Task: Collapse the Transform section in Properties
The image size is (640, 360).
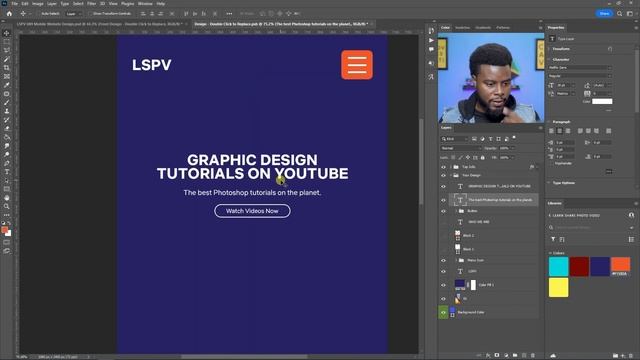Action: pos(549,49)
